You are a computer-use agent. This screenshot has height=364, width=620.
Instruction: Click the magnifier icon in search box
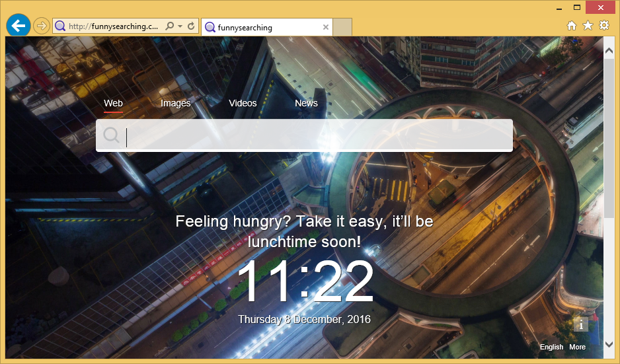(111, 135)
